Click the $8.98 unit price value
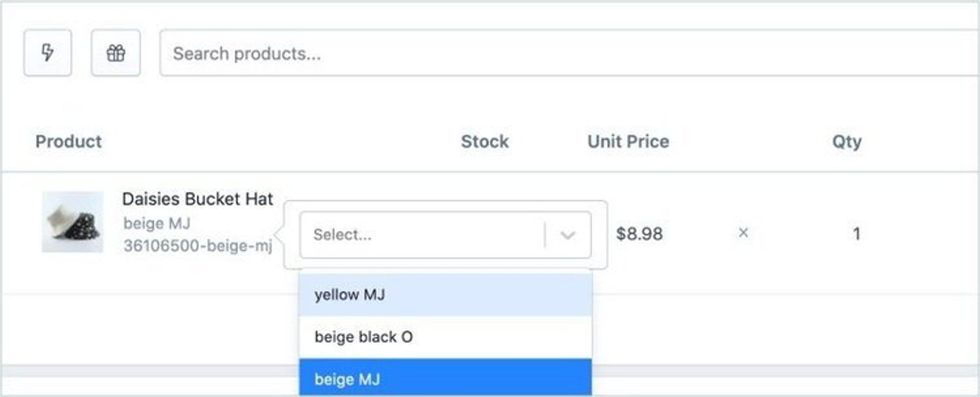 [639, 234]
